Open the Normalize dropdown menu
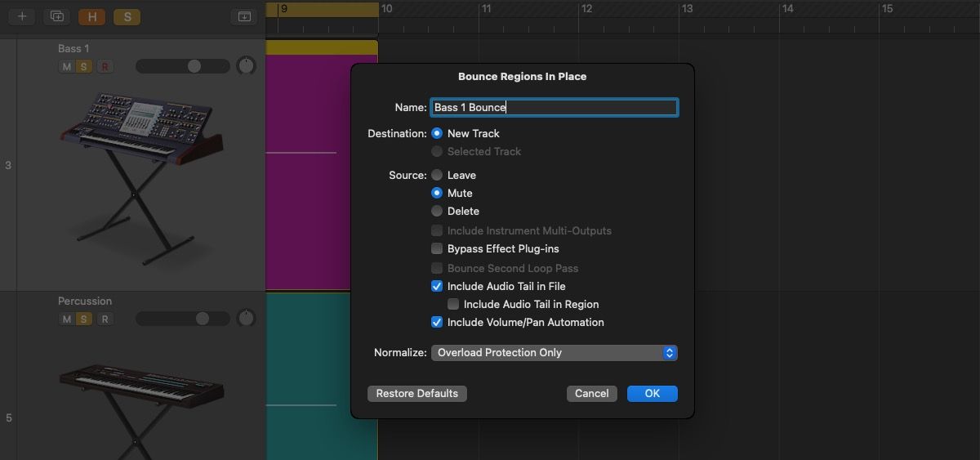 coord(555,353)
